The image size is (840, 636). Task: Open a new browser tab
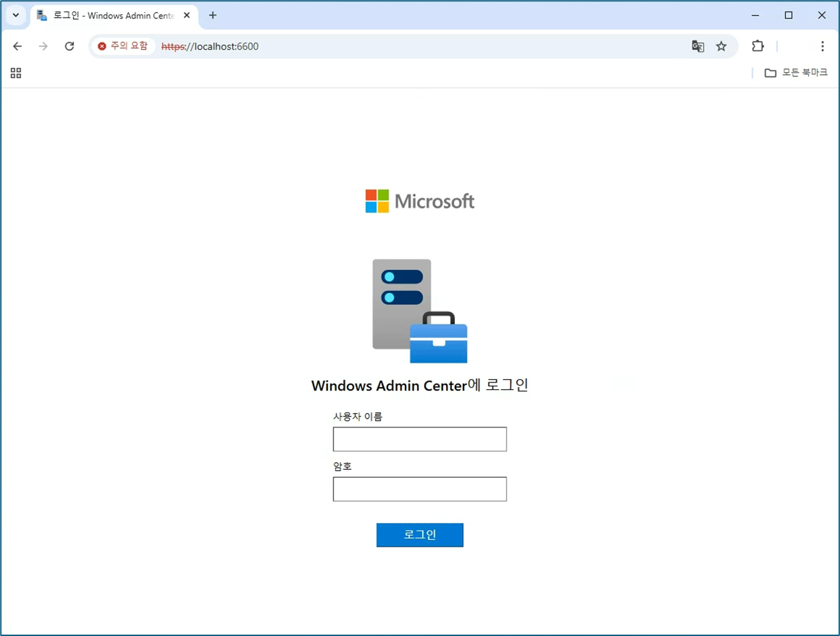point(213,15)
